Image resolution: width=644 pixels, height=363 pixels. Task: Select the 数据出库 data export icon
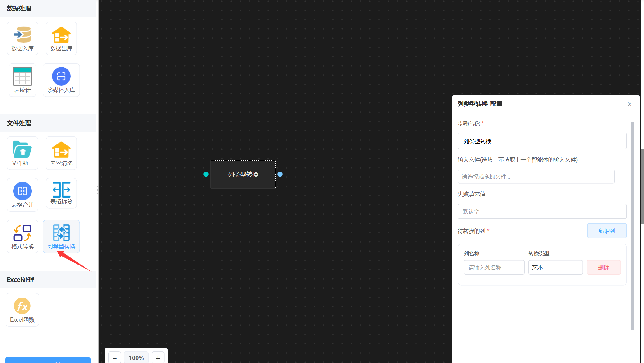[61, 38]
